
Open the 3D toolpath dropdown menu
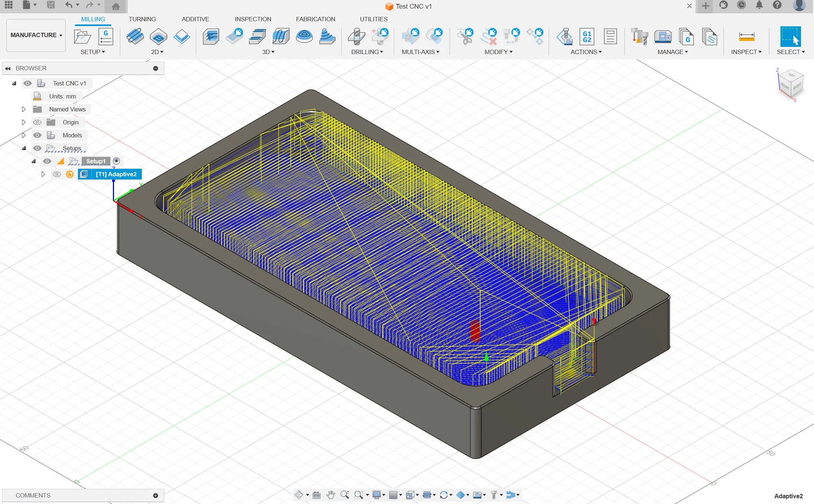[268, 52]
